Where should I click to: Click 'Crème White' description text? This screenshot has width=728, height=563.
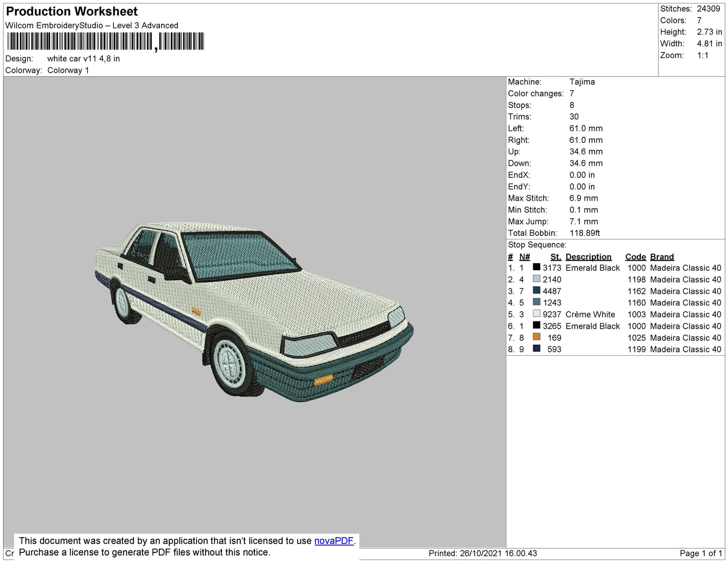(x=590, y=315)
